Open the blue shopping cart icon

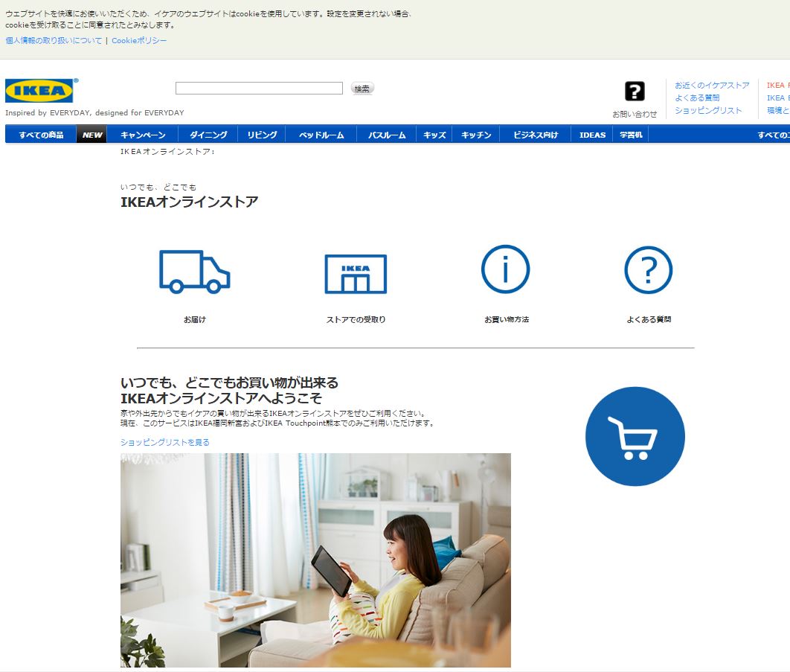(635, 436)
